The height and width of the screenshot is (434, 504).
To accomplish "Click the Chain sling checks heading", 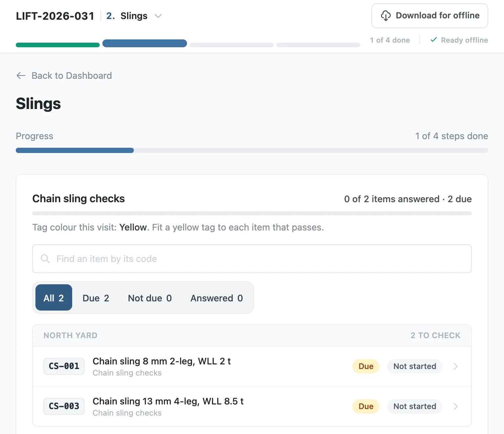I will (78, 199).
